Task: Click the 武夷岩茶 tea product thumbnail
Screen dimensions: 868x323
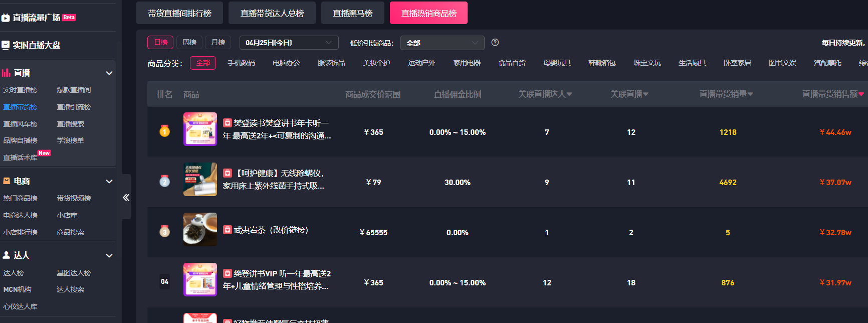Action: click(200, 230)
